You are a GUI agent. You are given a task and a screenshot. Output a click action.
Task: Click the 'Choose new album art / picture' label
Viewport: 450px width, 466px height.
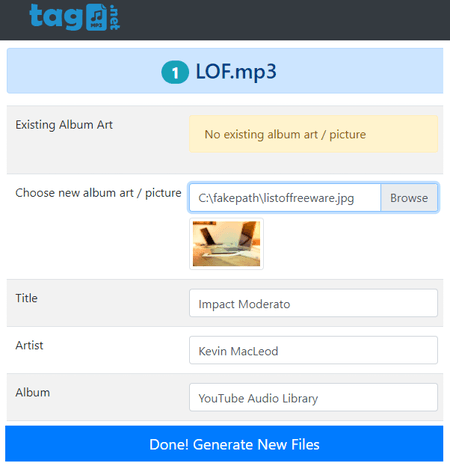click(98, 193)
